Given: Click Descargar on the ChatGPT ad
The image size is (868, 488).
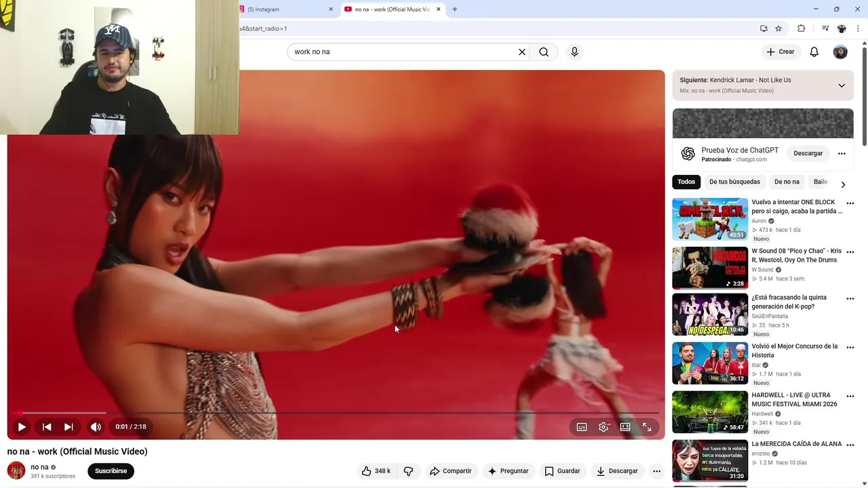Looking at the screenshot, I should point(808,154).
